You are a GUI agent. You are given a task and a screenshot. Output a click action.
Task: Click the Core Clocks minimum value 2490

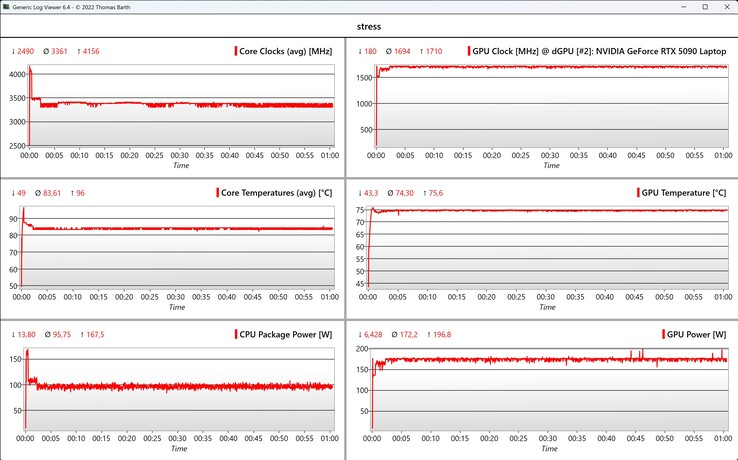point(25,51)
